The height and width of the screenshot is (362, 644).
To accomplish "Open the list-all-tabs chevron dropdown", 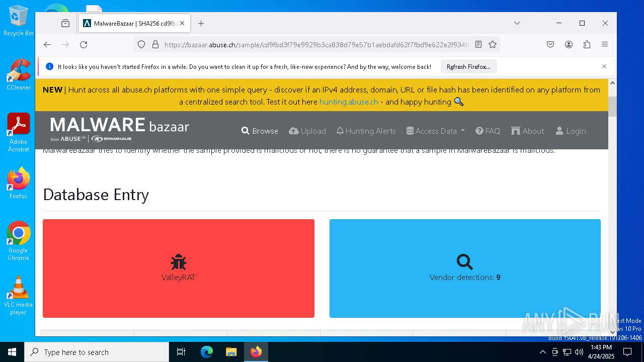I will [517, 23].
